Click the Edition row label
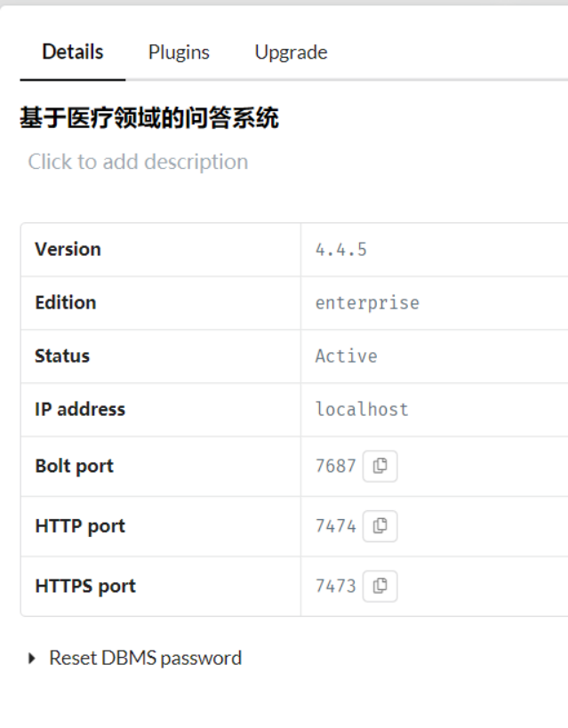The width and height of the screenshot is (568, 728). [x=65, y=303]
